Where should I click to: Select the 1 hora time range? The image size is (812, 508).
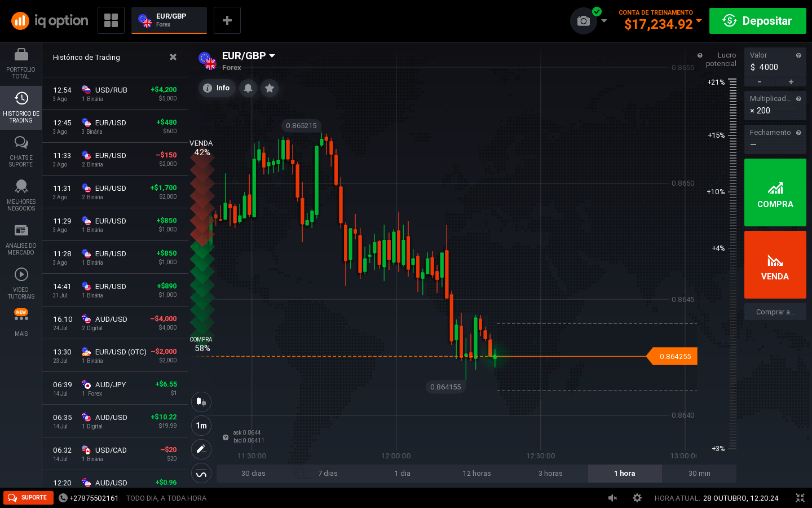(x=625, y=474)
